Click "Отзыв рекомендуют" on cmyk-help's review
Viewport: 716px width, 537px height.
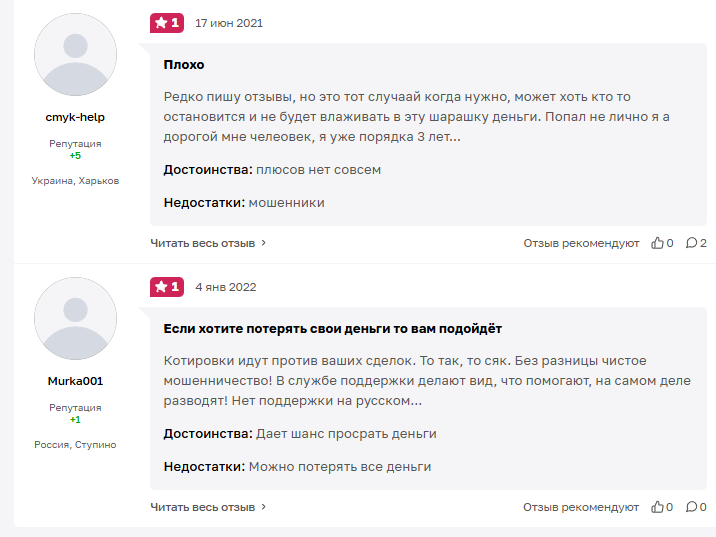581,243
